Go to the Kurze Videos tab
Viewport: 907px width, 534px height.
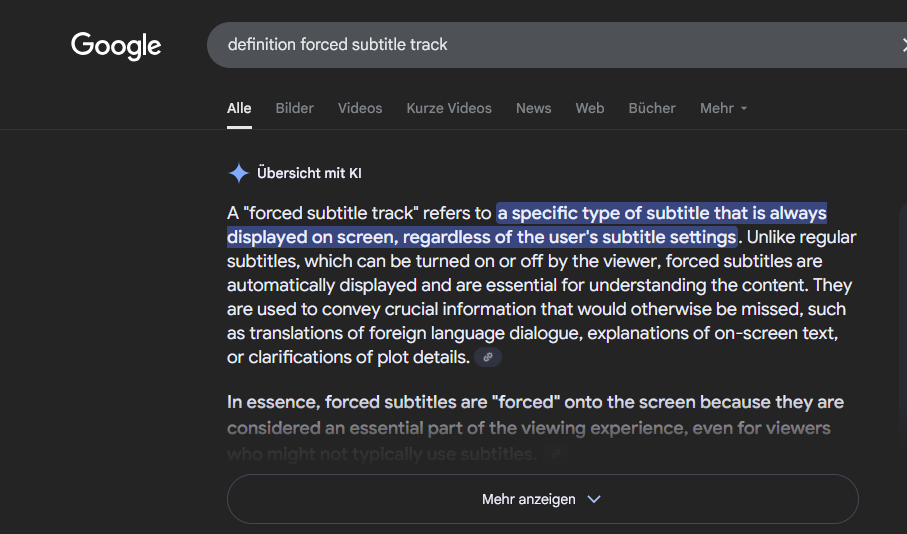point(449,108)
